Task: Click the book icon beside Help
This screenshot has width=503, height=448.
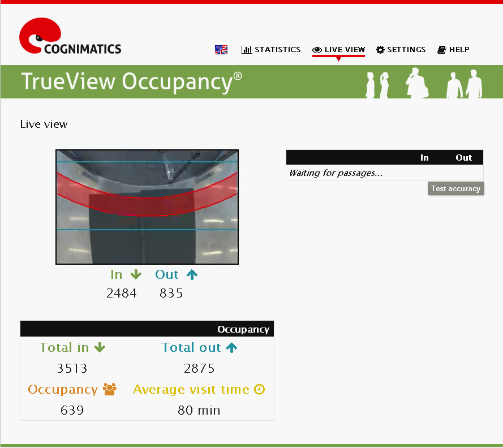Action: pyautogui.click(x=442, y=50)
